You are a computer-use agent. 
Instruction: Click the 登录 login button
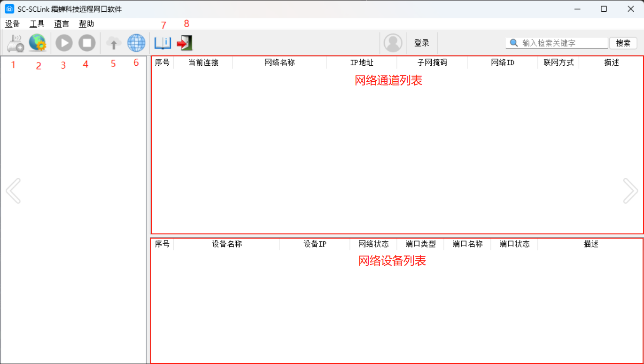point(421,43)
